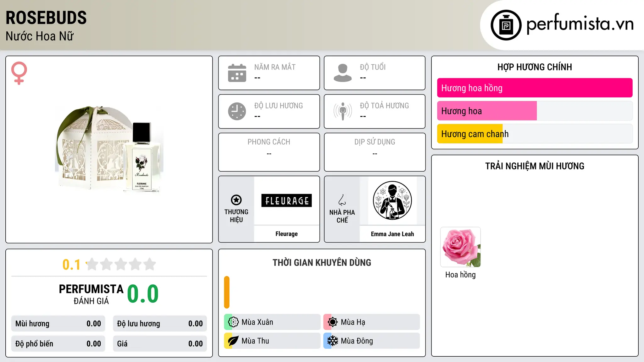This screenshot has height=362, width=644.
Task: Click the Dịp Sử Dụng label
Action: 375,142
